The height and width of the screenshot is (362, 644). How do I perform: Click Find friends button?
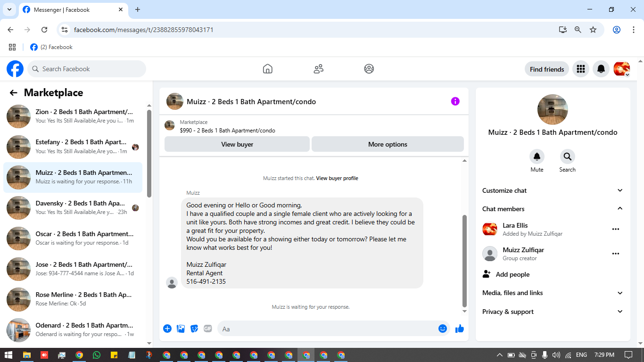tap(547, 69)
